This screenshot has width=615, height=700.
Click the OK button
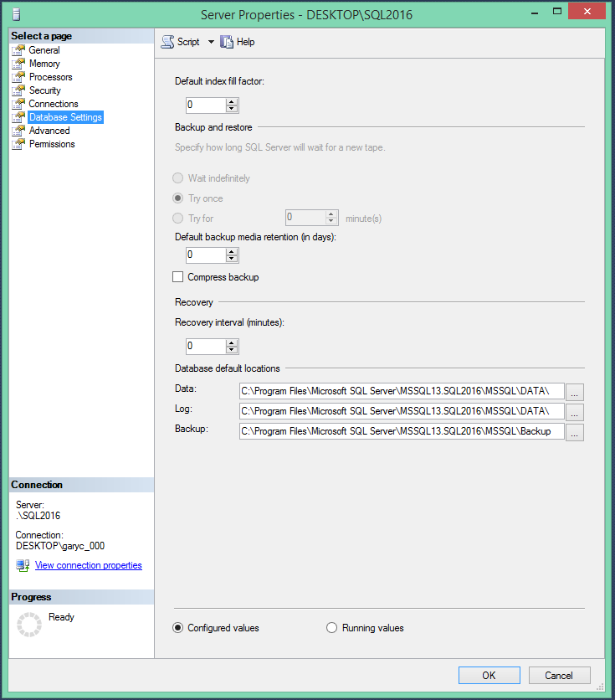coord(489,675)
